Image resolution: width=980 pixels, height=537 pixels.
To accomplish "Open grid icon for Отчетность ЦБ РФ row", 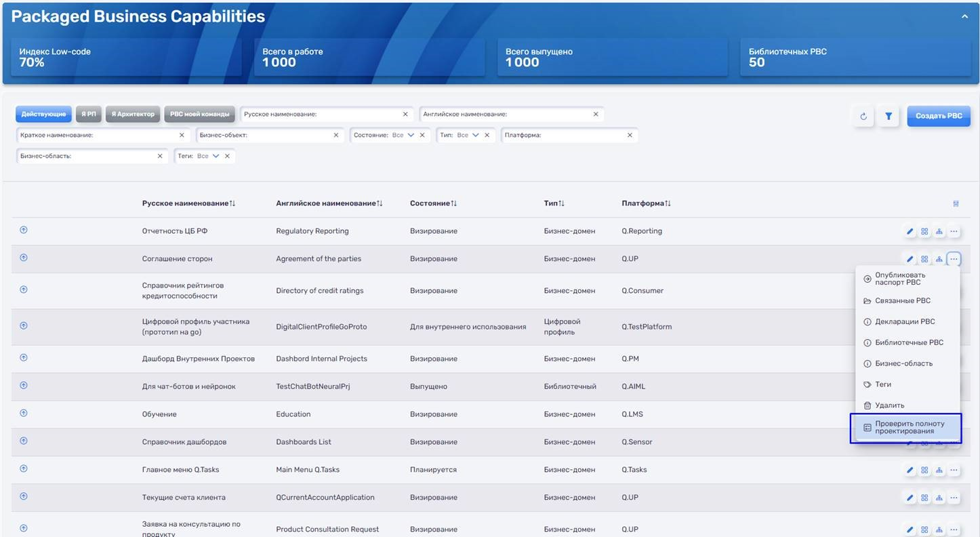I will (x=924, y=231).
